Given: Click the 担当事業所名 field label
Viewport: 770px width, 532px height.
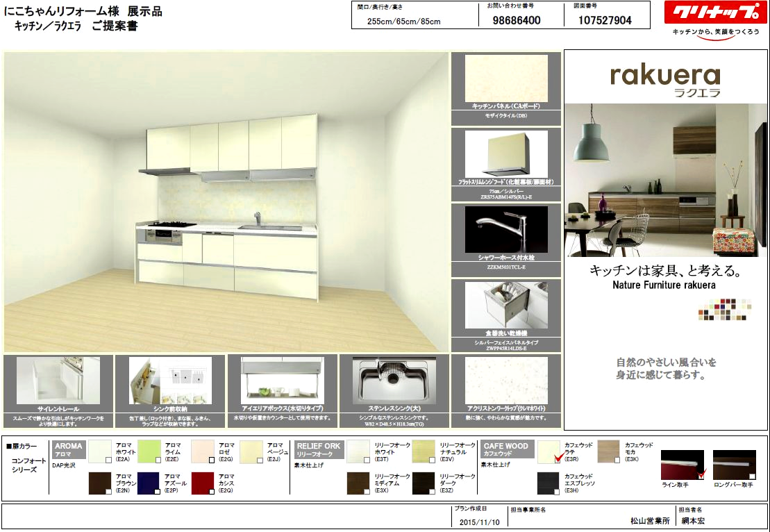Looking at the screenshot, I should tap(528, 510).
